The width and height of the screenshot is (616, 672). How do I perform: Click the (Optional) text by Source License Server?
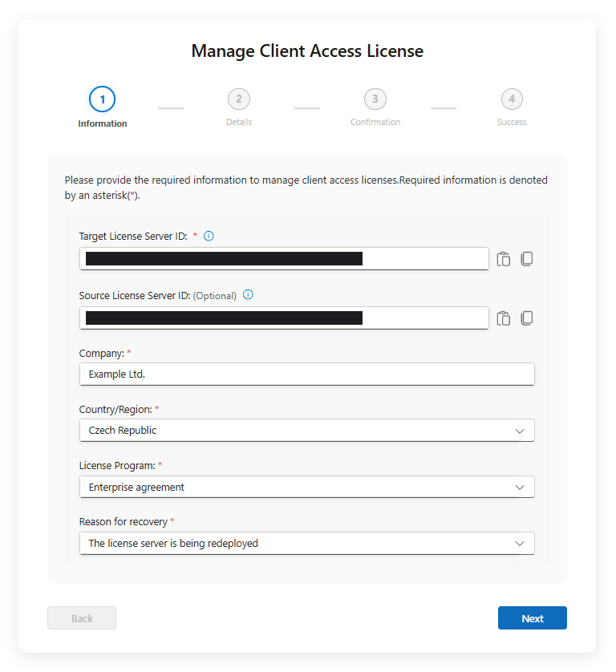(215, 296)
